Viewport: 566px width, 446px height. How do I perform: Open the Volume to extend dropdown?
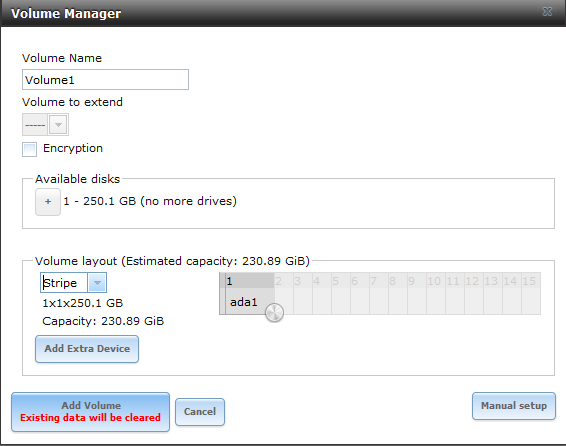[x=45, y=125]
